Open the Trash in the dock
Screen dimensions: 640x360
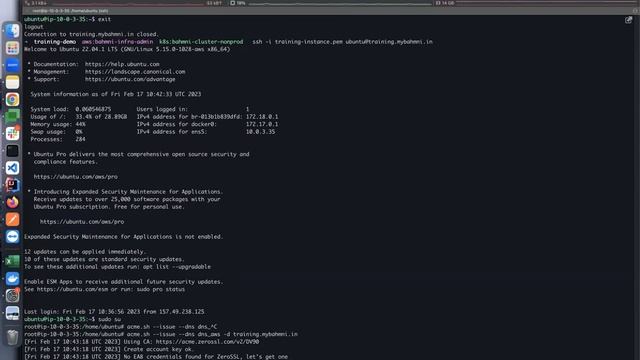(12, 337)
